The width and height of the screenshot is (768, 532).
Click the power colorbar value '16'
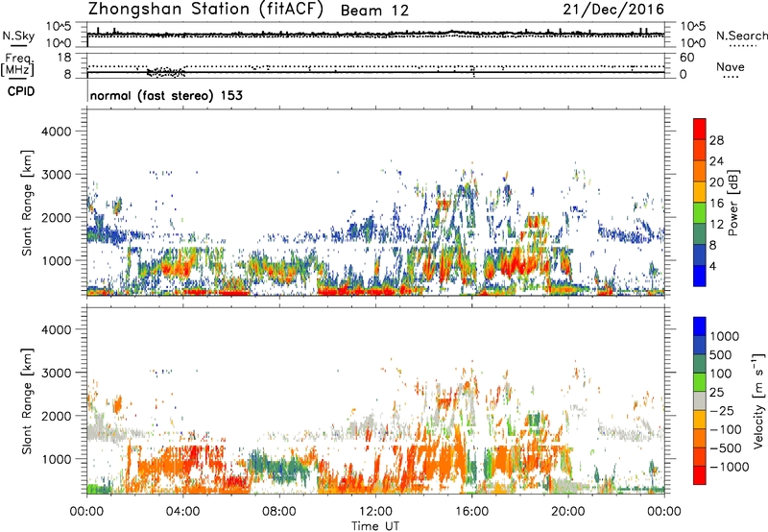716,204
